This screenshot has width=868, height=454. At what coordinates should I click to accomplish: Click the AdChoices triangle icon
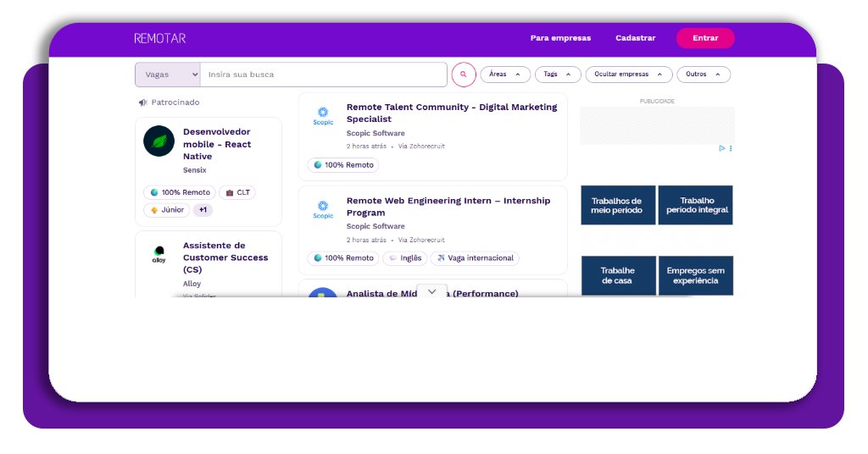pyautogui.click(x=722, y=148)
